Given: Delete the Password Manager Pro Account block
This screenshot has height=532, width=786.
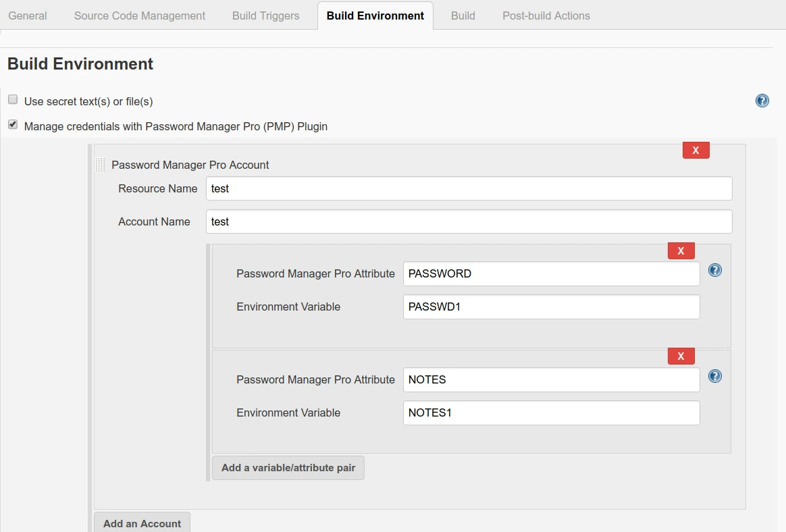Looking at the screenshot, I should (x=696, y=150).
